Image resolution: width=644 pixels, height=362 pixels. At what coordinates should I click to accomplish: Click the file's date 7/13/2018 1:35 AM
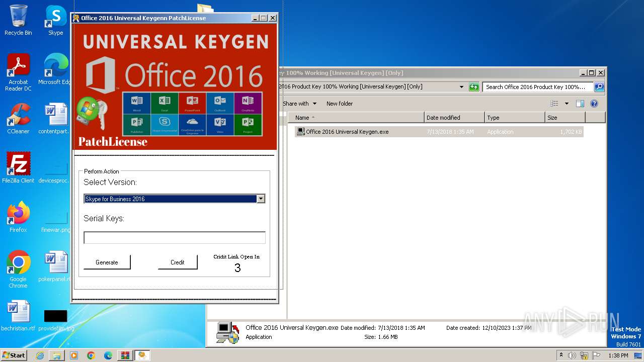pyautogui.click(x=450, y=132)
